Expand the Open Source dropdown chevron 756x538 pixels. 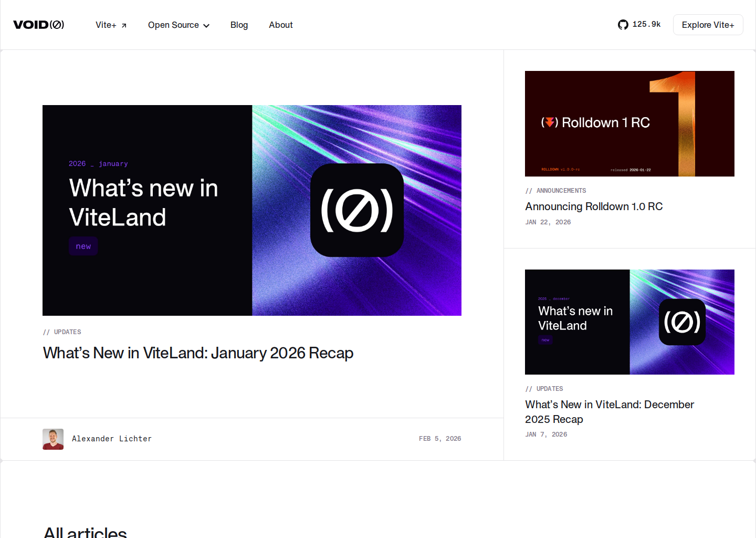coord(206,26)
